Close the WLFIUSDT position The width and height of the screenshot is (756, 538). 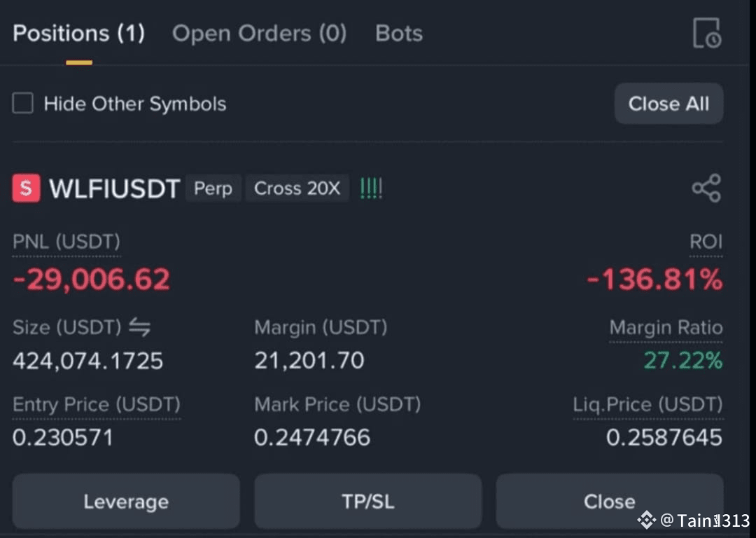pos(610,502)
